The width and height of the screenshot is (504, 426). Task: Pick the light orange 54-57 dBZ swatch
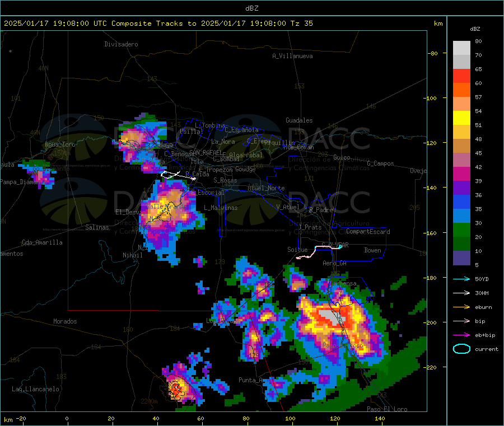tap(461, 104)
